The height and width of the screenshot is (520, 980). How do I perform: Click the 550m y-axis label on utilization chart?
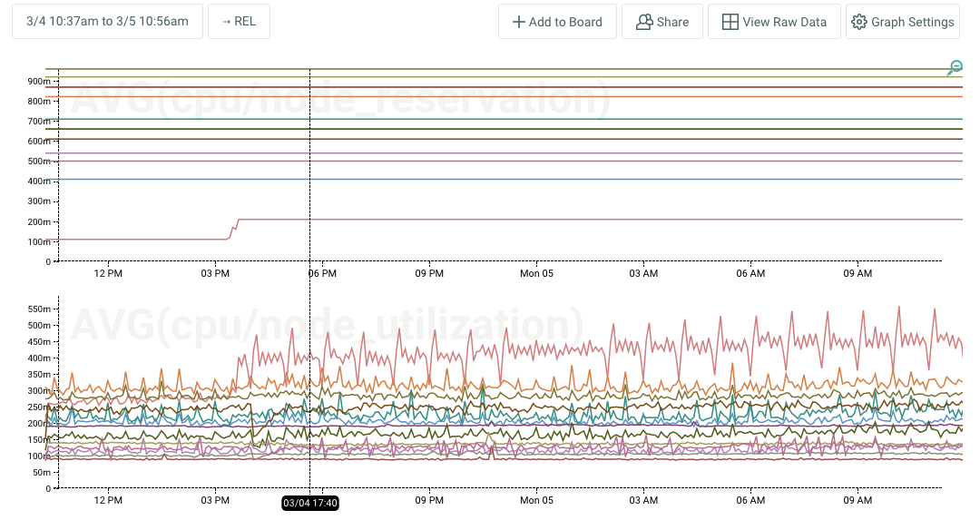tap(39, 309)
